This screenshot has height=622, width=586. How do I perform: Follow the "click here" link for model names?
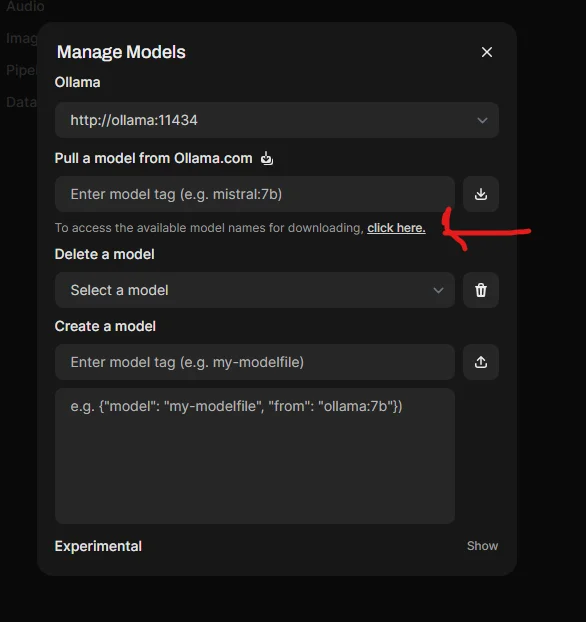tap(396, 228)
